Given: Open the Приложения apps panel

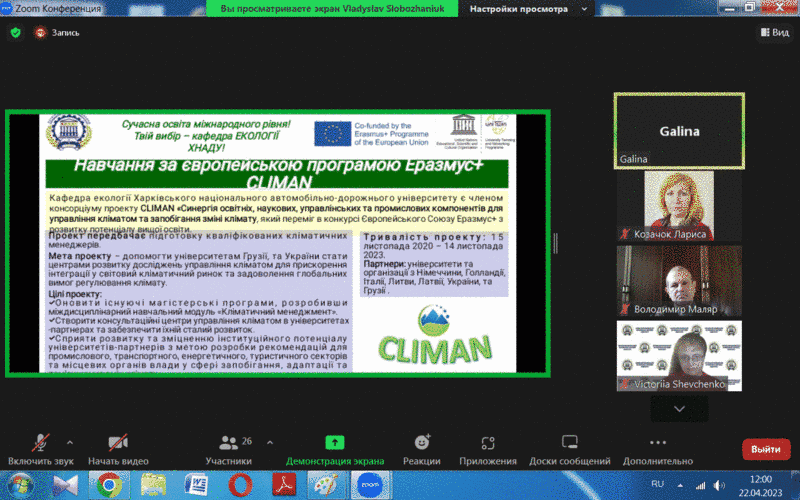Looking at the screenshot, I should (x=488, y=449).
